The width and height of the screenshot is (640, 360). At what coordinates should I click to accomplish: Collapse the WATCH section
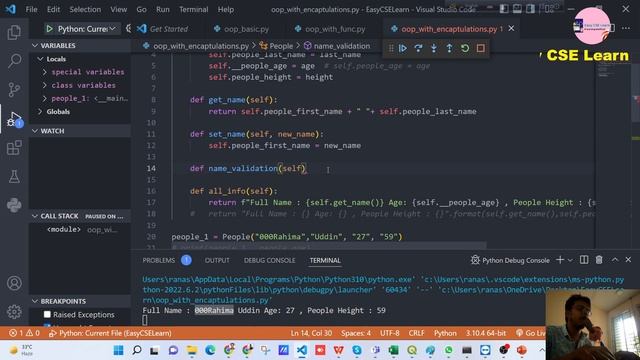(x=35, y=131)
